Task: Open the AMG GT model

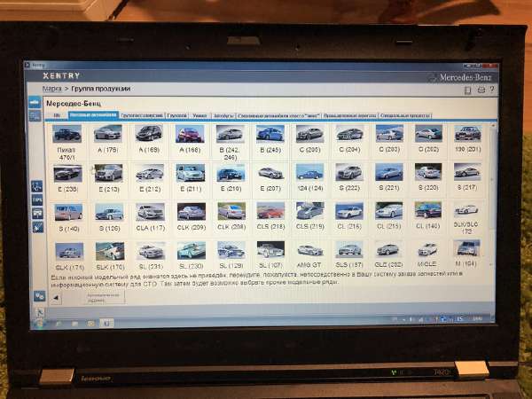Action: (x=309, y=254)
